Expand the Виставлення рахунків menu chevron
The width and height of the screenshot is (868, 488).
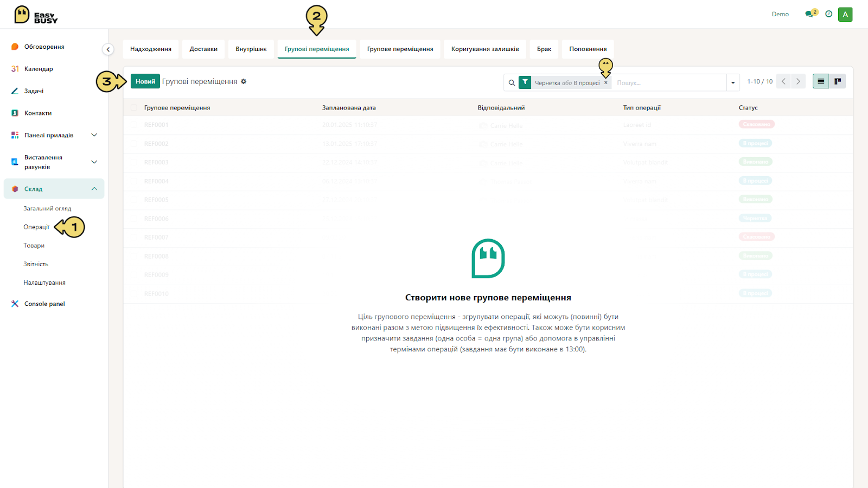tap(94, 162)
